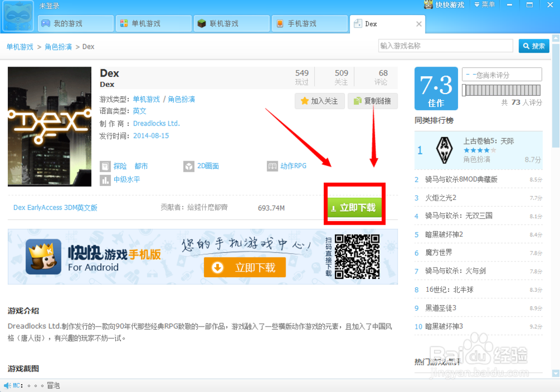
Task: Click the 2D画面 cube icon
Action: 189,166
